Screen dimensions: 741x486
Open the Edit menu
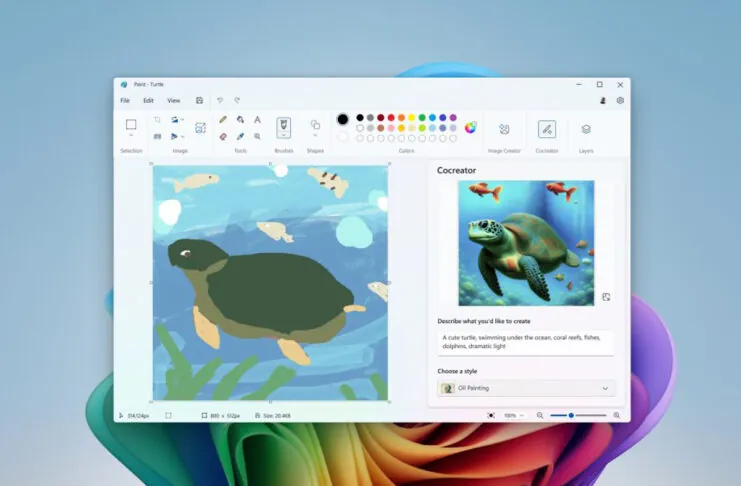(x=148, y=100)
